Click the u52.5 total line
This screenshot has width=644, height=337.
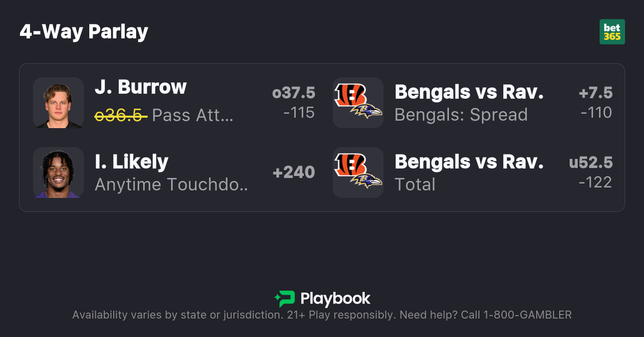click(x=591, y=163)
